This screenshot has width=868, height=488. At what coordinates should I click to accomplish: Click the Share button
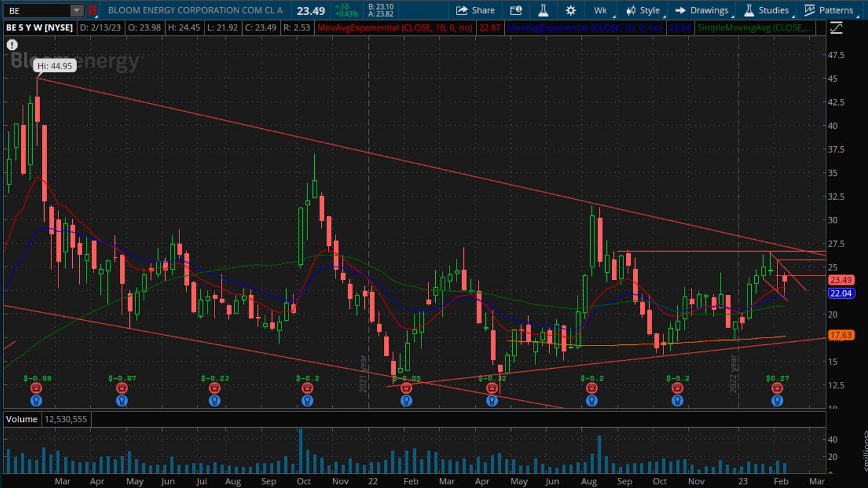tap(475, 10)
